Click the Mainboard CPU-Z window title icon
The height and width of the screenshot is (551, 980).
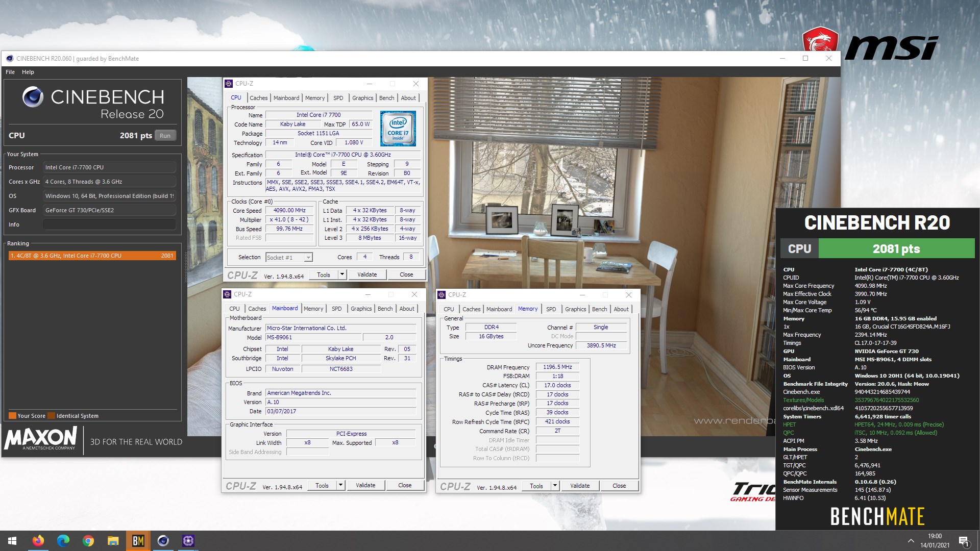[227, 294]
